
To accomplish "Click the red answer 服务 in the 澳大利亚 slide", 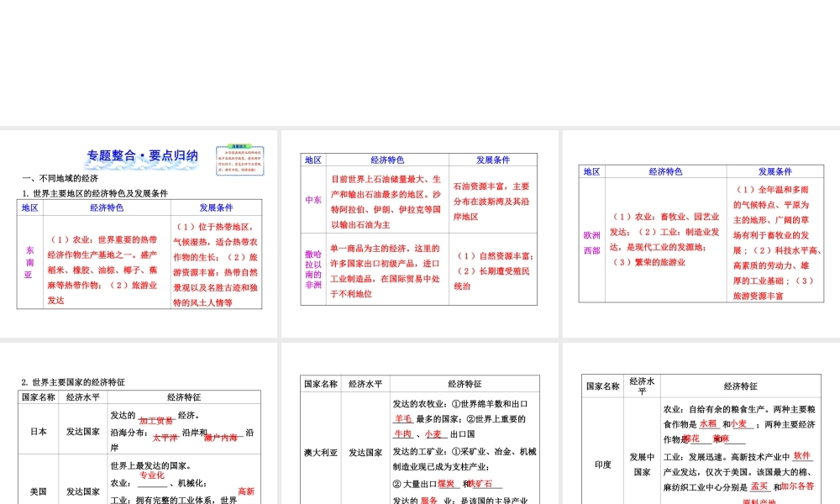I will [x=429, y=501].
